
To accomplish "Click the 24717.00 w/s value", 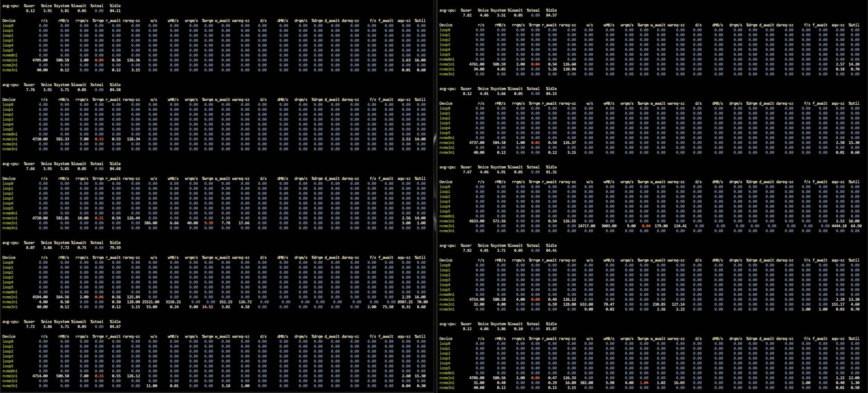I will pos(586,226).
